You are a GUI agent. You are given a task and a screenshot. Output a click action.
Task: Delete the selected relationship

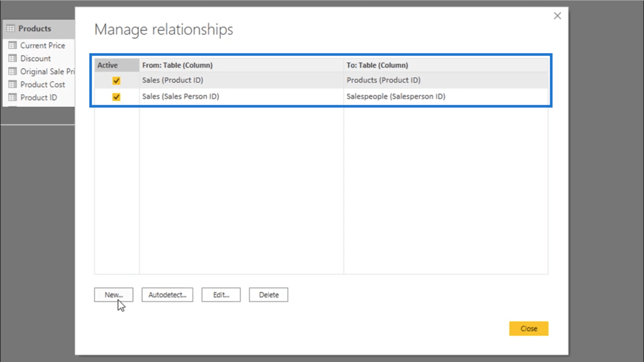(x=268, y=295)
